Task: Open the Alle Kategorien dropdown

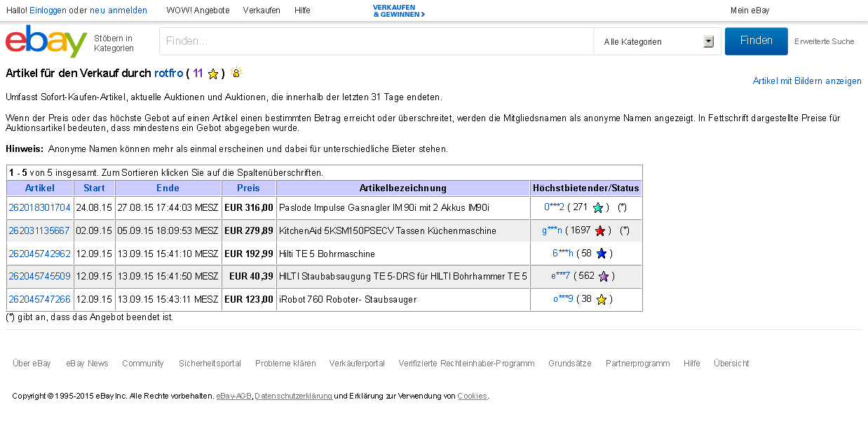Action: pos(659,41)
